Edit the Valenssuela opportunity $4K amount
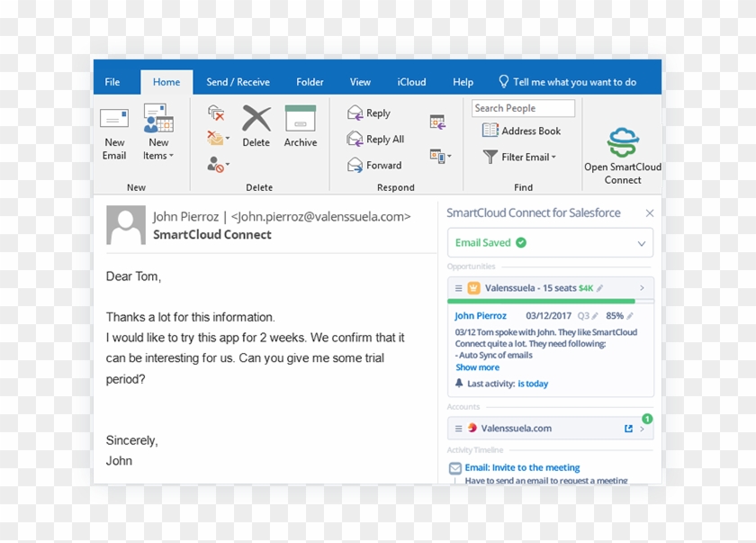 [599, 288]
